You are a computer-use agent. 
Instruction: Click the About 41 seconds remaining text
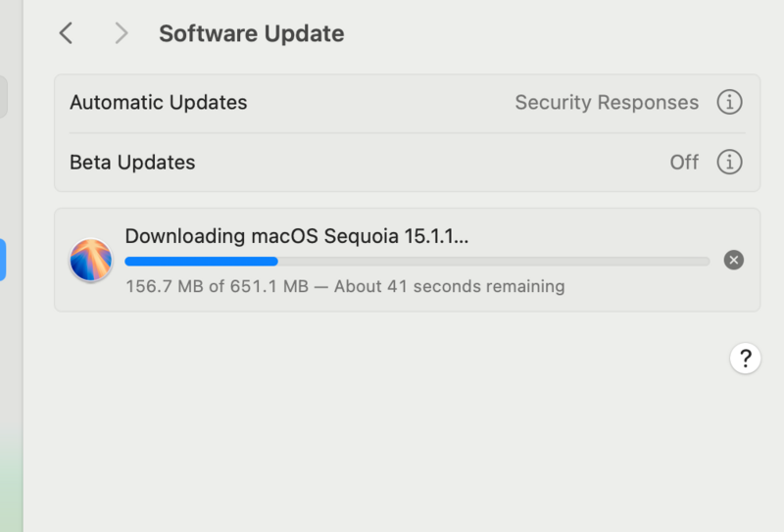tap(450, 286)
